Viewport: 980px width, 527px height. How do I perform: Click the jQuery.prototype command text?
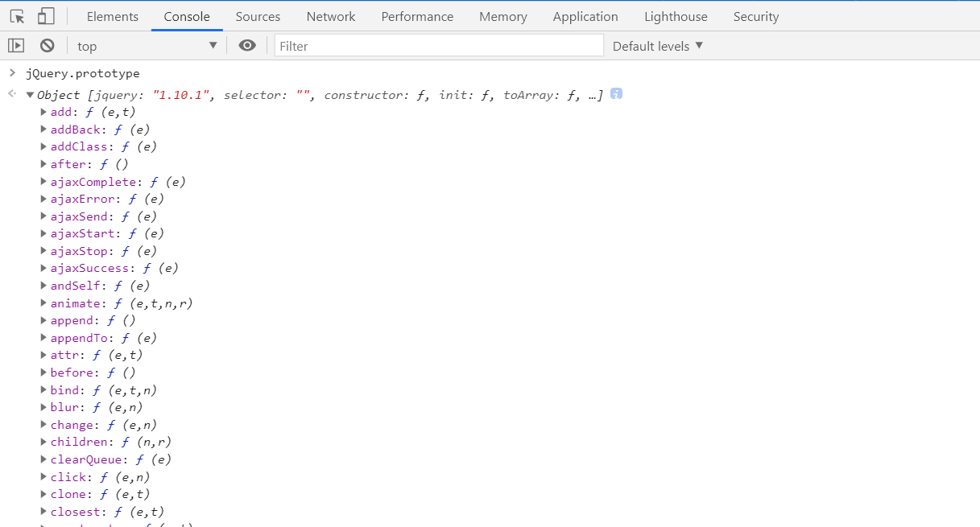[x=83, y=73]
